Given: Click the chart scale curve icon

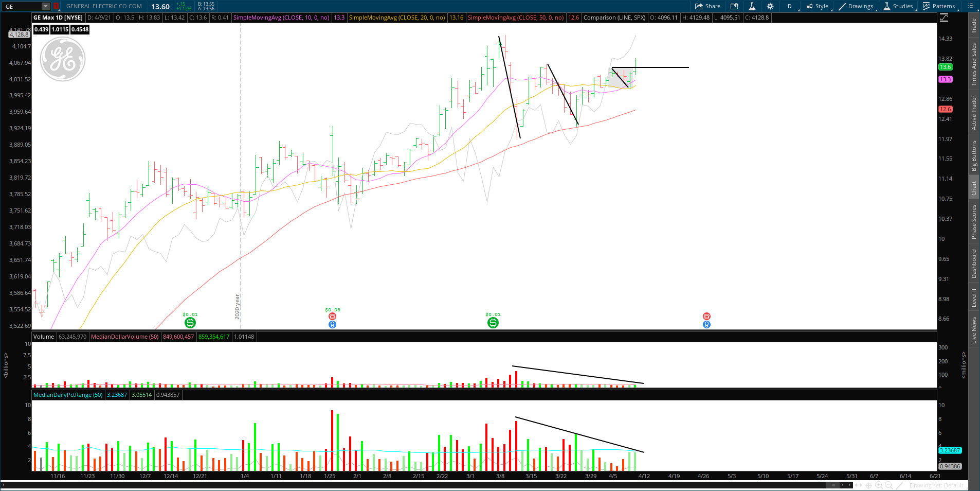Looking at the screenshot, I should tap(944, 18).
